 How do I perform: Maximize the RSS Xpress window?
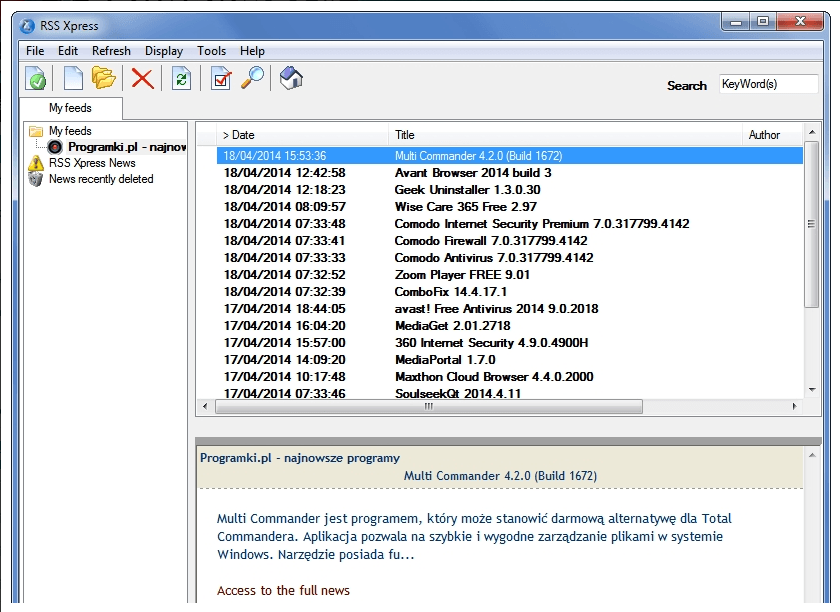pos(763,23)
